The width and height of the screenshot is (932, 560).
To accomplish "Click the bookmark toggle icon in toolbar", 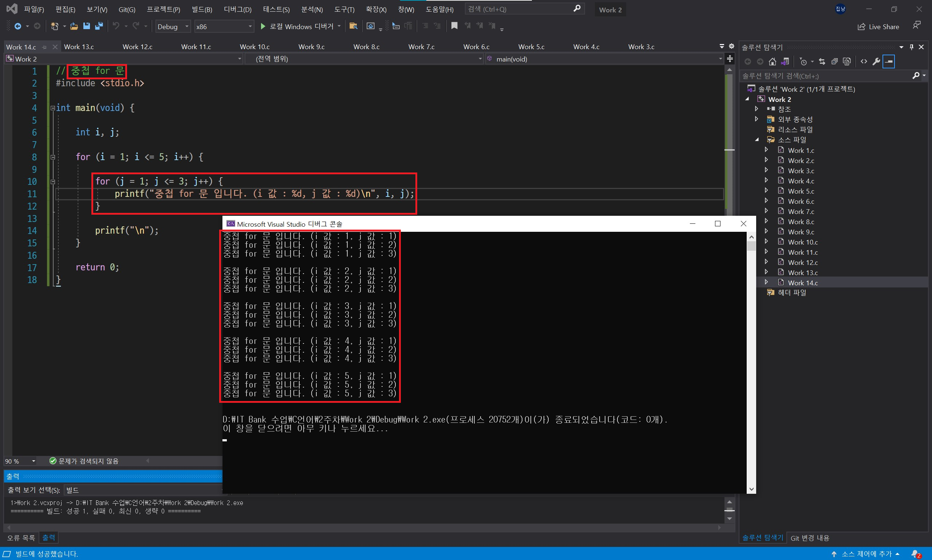I will click(454, 26).
